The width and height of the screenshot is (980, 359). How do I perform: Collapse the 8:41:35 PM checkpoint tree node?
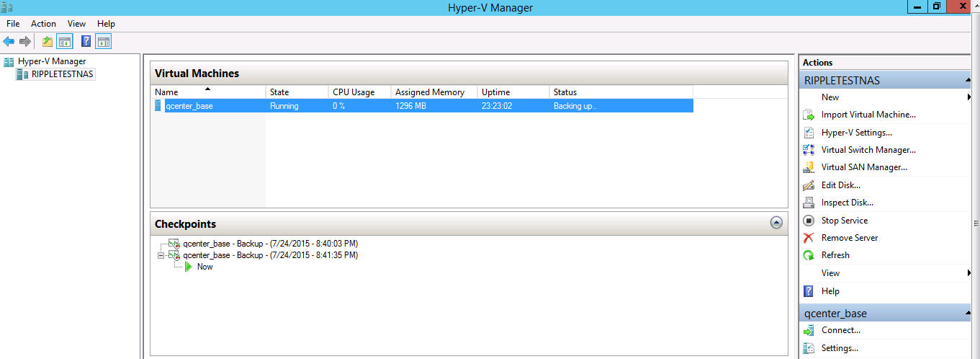[x=161, y=255]
